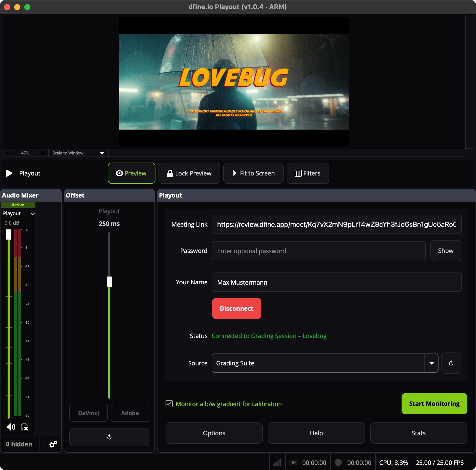Toggle b/w gradient calibration checkbox

coord(169,404)
